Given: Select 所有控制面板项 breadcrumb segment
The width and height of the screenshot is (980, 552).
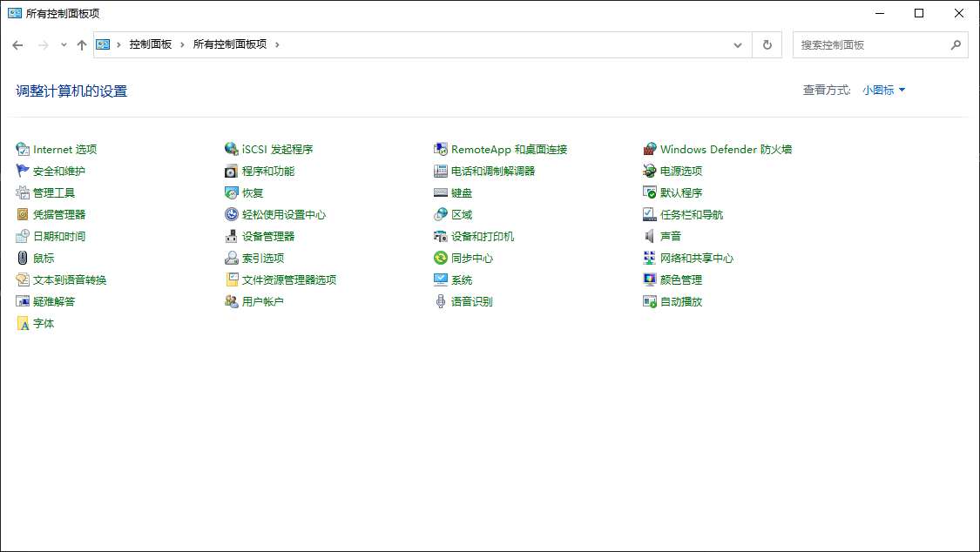Looking at the screenshot, I should coord(230,44).
